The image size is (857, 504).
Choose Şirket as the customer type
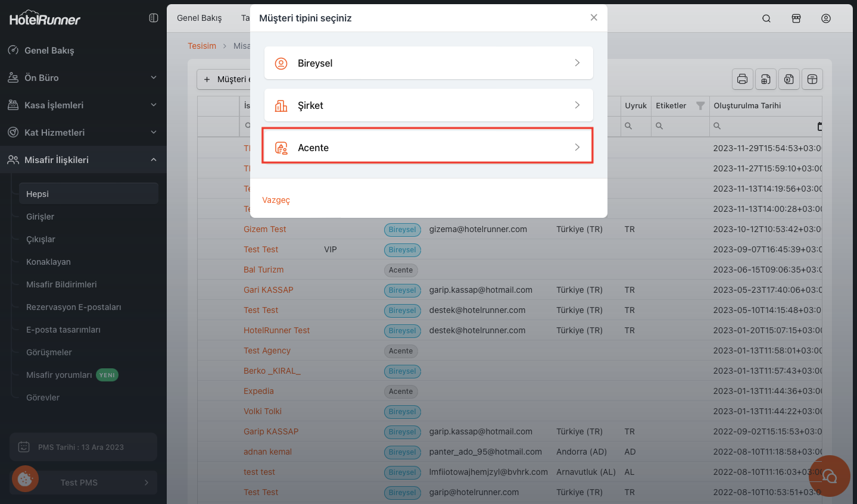428,105
